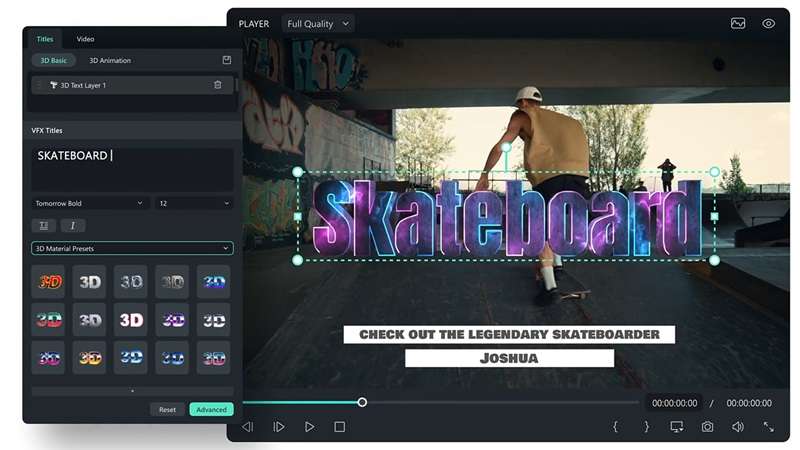
Task: Step back one frame
Action: click(x=248, y=427)
